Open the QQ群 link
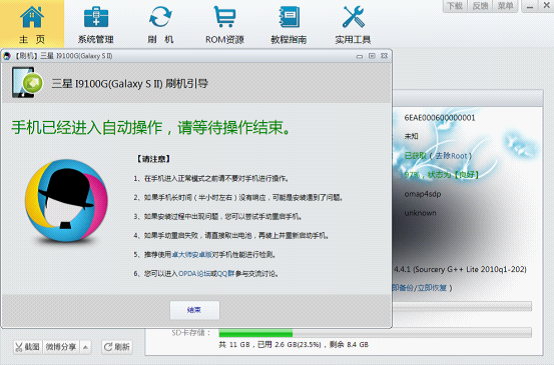The height and width of the screenshot is (365, 554). coord(225,273)
